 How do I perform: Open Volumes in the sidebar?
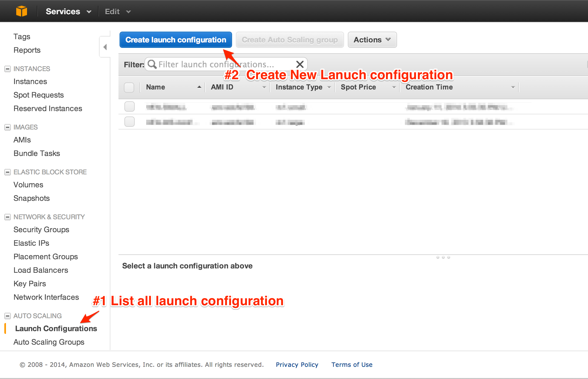tap(28, 185)
